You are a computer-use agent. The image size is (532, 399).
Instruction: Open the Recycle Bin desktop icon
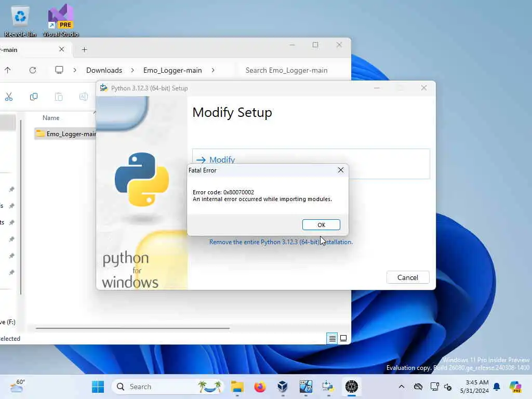pyautogui.click(x=20, y=21)
